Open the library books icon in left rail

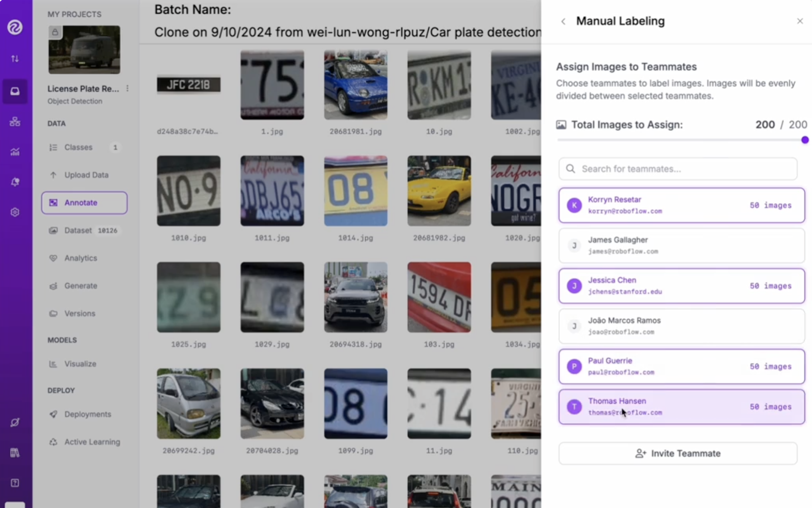15,453
